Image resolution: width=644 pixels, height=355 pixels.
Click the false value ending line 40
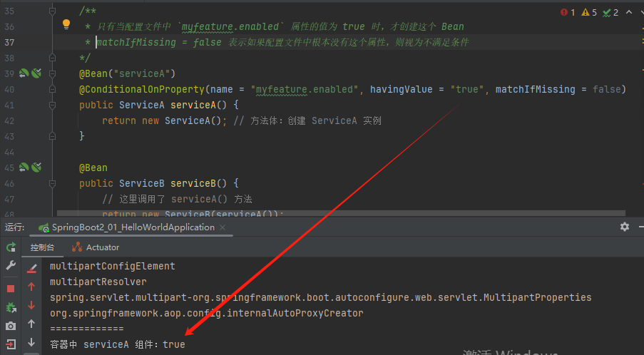[606, 89]
